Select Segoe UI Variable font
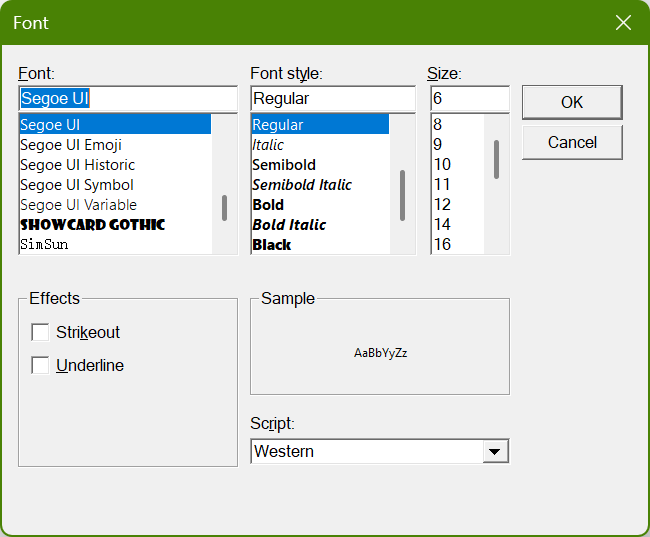This screenshot has height=537, width=650. click(x=115, y=204)
